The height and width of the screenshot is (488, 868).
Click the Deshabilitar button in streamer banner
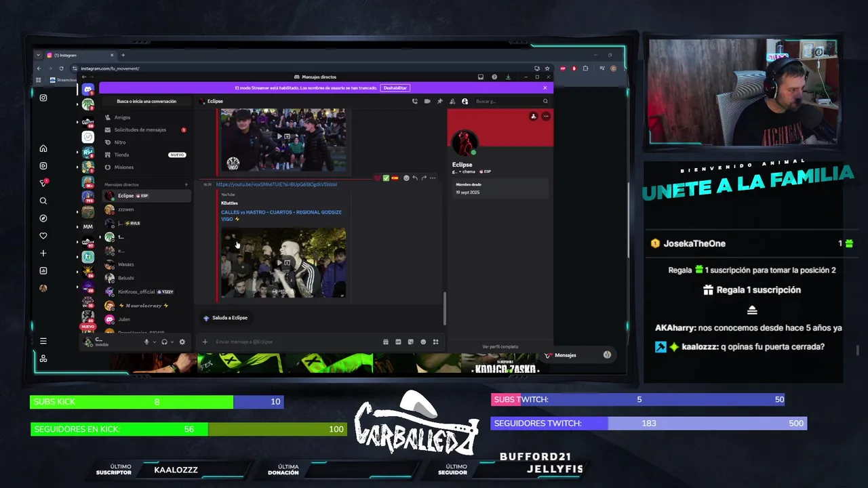click(395, 87)
